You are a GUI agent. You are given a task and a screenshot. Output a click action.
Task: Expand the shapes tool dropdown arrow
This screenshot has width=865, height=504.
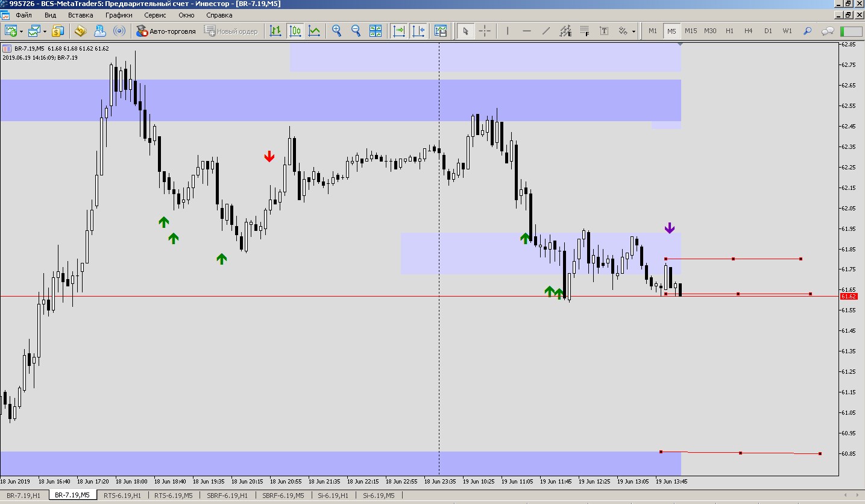[634, 31]
